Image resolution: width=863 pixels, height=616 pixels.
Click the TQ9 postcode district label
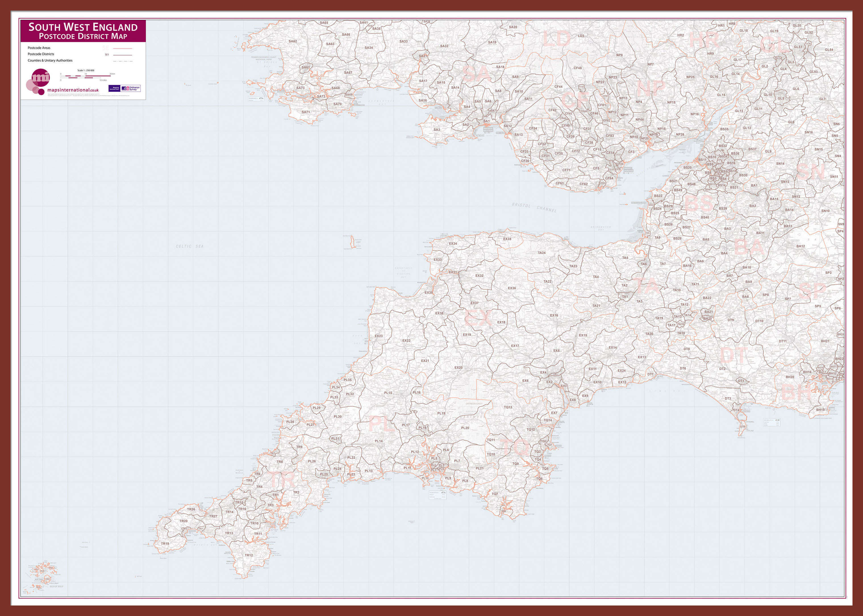click(515, 463)
